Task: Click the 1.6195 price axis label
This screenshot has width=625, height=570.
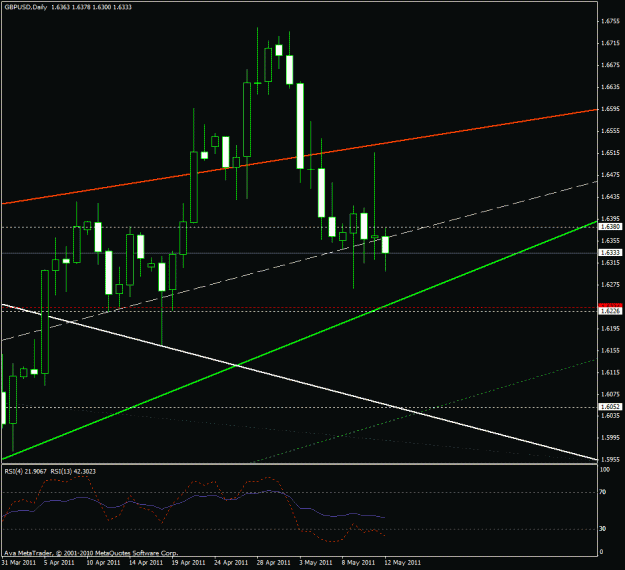Action: pos(611,328)
